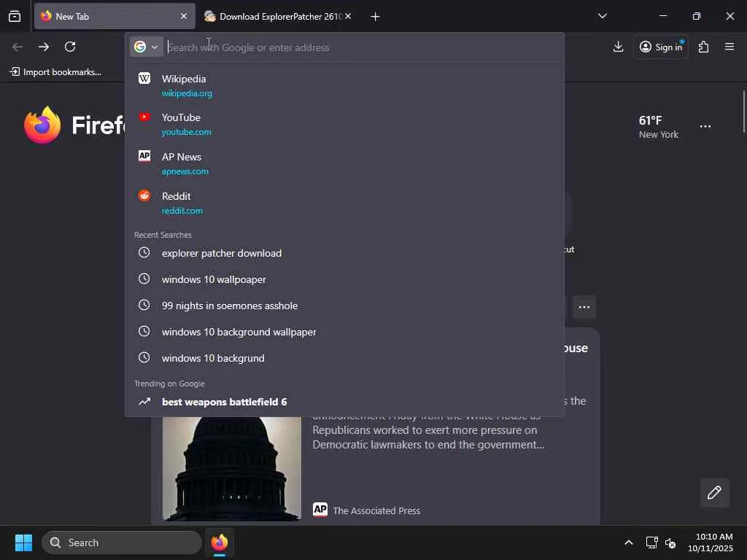Open weather widget three-dot options menu
The height and width of the screenshot is (560, 747).
(x=705, y=127)
